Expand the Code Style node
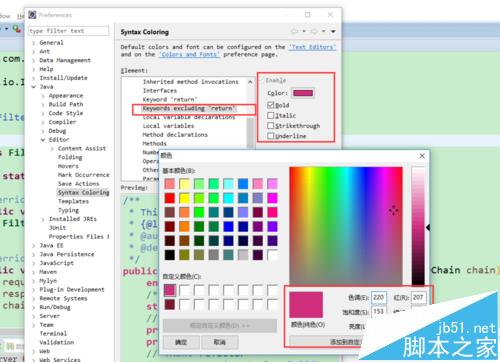Image resolution: width=500 pixels, height=362 pixels. (x=43, y=113)
